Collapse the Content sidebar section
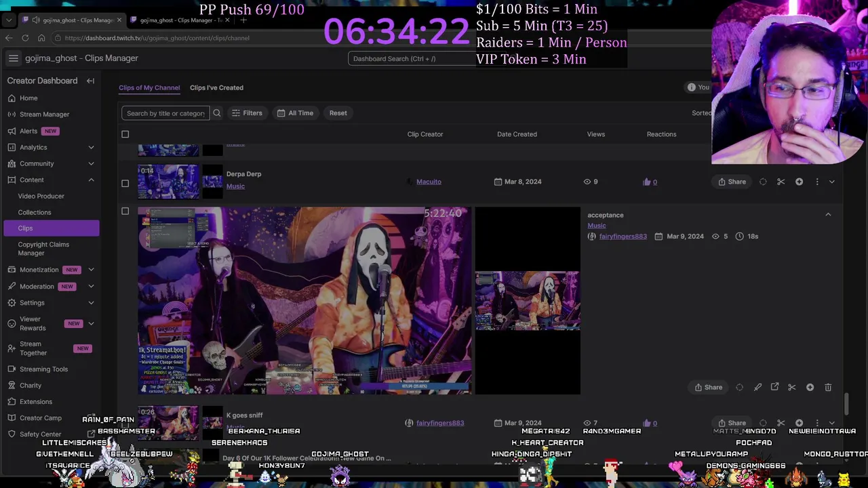The height and width of the screenshot is (488, 868). [x=91, y=180]
